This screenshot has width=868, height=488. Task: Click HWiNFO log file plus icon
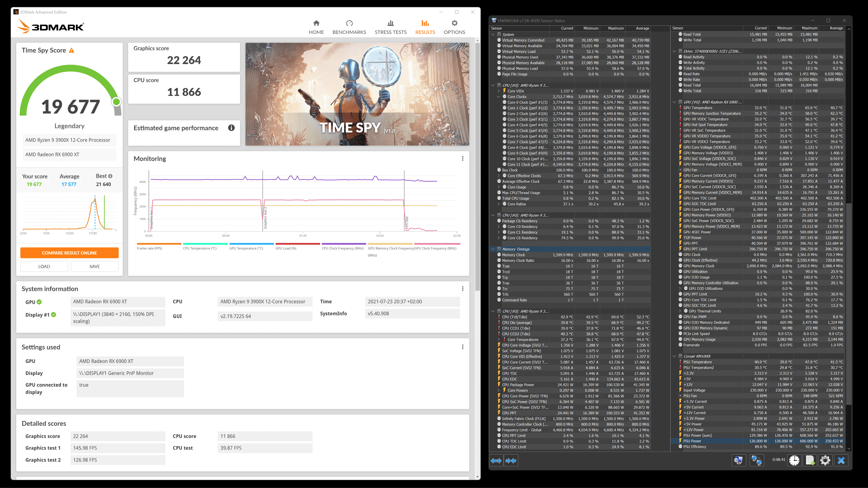point(810,460)
